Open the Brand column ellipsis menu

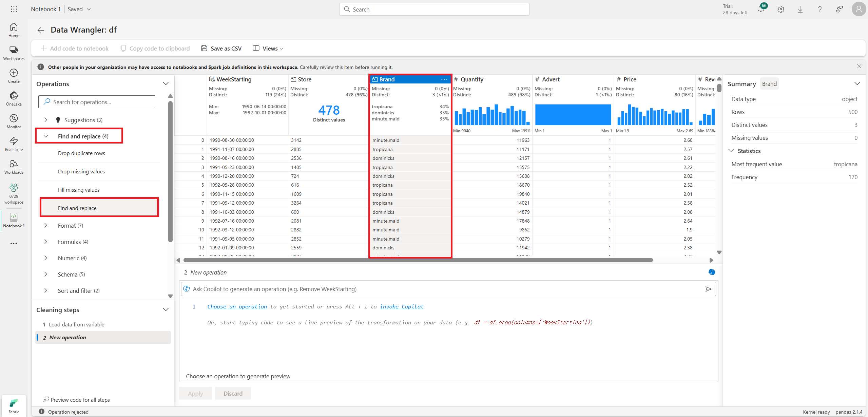pyautogui.click(x=444, y=79)
